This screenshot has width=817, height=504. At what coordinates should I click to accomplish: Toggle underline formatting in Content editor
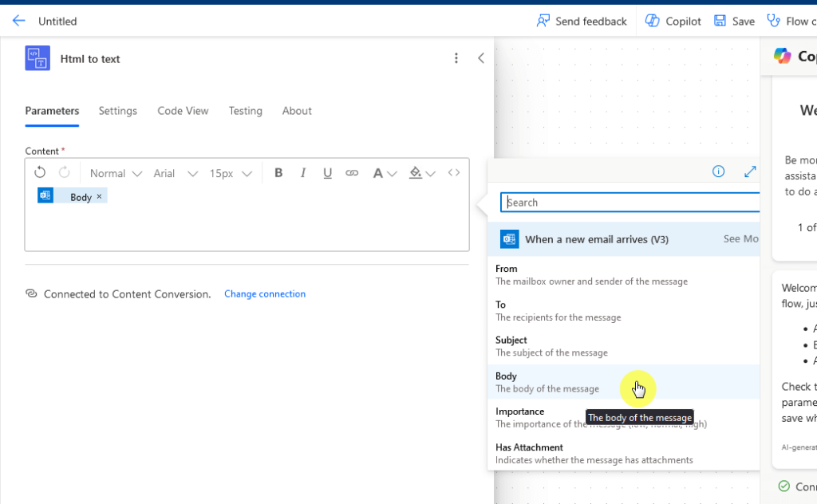pyautogui.click(x=327, y=173)
